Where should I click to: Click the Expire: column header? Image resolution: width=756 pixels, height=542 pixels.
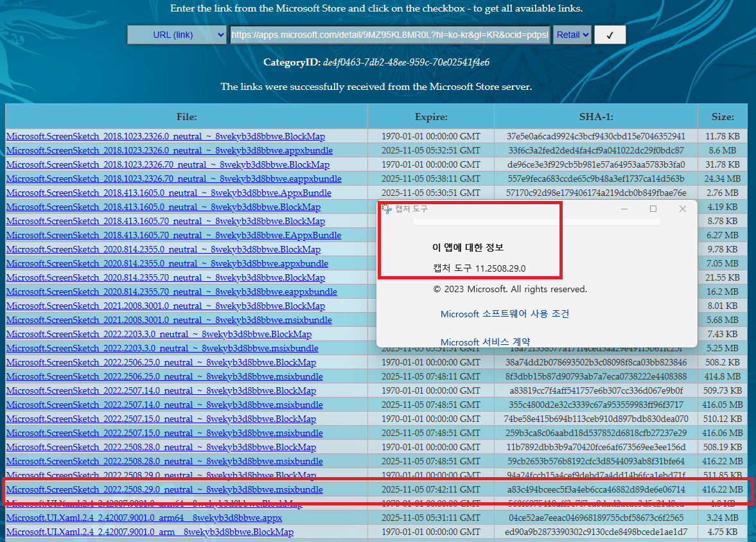point(431,117)
